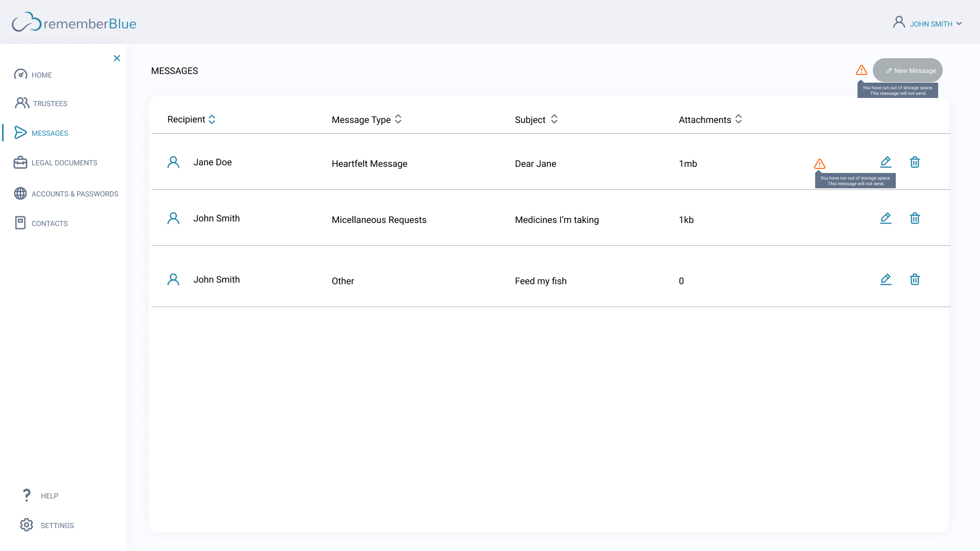Sort the Attachments column
This screenshot has width=980, height=551.
(x=739, y=119)
